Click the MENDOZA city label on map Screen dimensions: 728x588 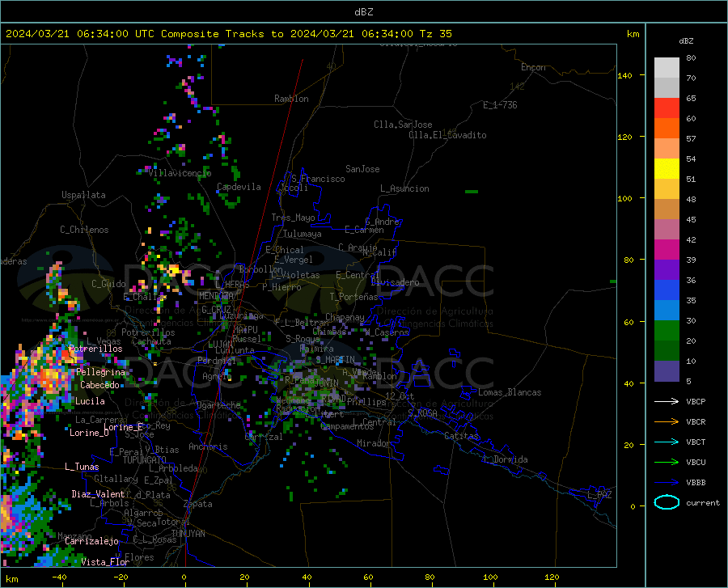pos(216,296)
